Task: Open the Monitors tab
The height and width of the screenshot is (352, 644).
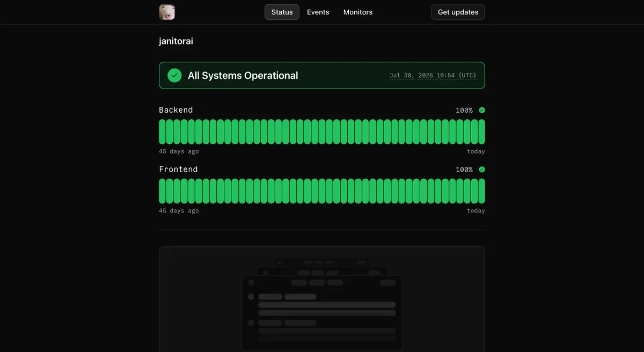Action: pos(358,12)
